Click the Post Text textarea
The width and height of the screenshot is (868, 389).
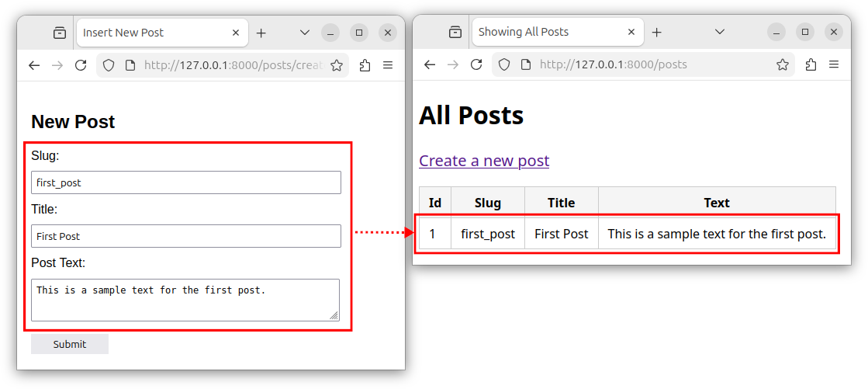185,300
